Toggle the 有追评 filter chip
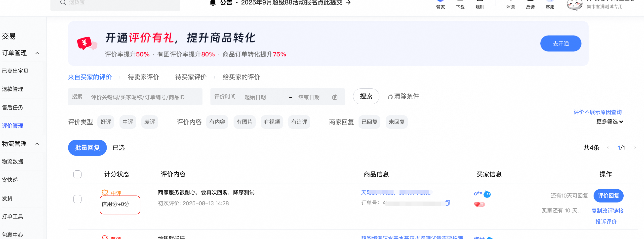The height and width of the screenshot is (239, 644). click(299, 122)
